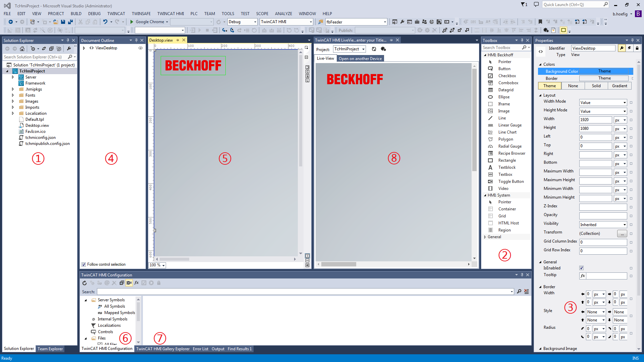Switch to TwinCAT HMI Gallery Explorer tab
Screen dimensions: 644x362
[x=163, y=349]
